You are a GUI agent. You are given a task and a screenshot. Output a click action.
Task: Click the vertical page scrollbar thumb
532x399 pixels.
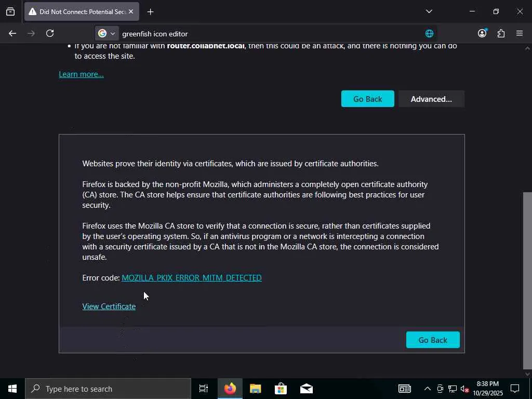pyautogui.click(x=527, y=281)
